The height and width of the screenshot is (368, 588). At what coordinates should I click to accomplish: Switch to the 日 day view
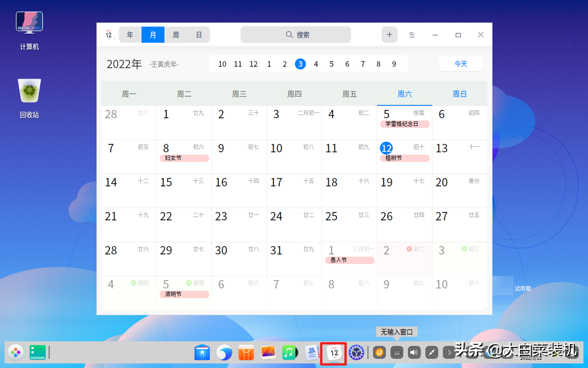click(x=198, y=35)
